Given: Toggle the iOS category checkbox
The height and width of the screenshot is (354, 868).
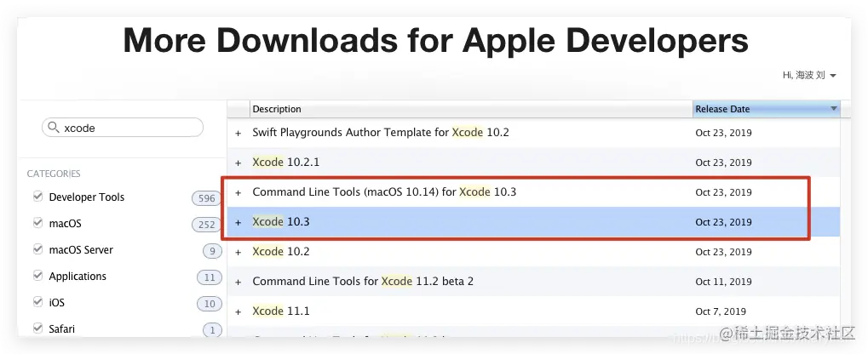Looking at the screenshot, I should 37,302.
